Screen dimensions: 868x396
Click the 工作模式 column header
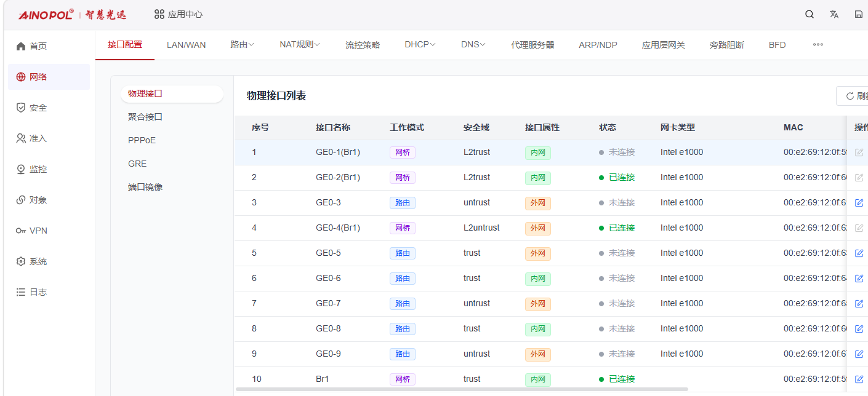click(407, 127)
